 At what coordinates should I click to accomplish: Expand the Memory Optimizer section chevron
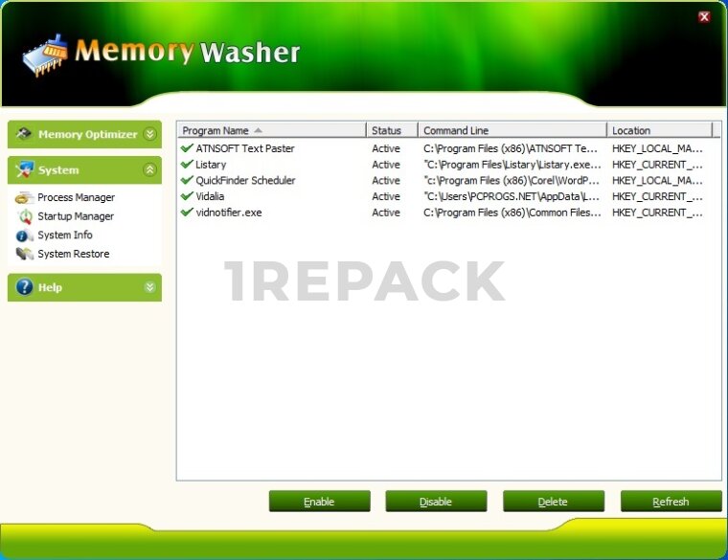[x=149, y=134]
